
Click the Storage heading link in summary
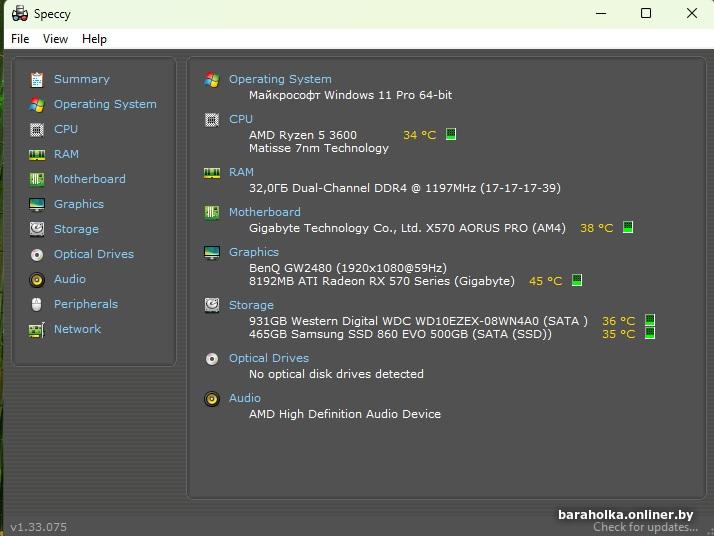251,305
